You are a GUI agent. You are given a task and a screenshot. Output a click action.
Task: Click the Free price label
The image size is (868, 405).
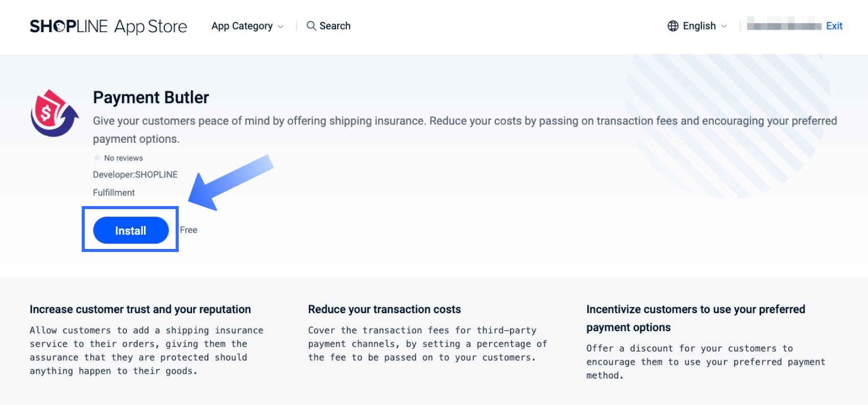188,230
